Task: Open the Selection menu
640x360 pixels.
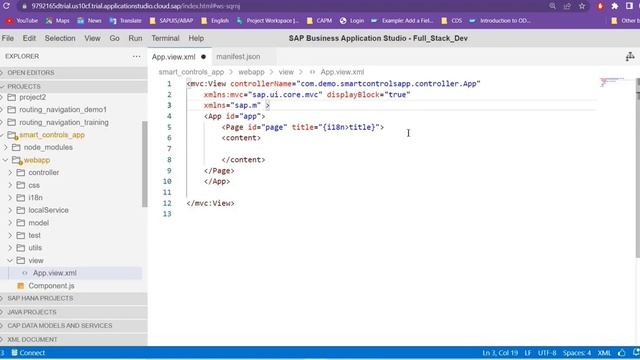Action: 60,38
